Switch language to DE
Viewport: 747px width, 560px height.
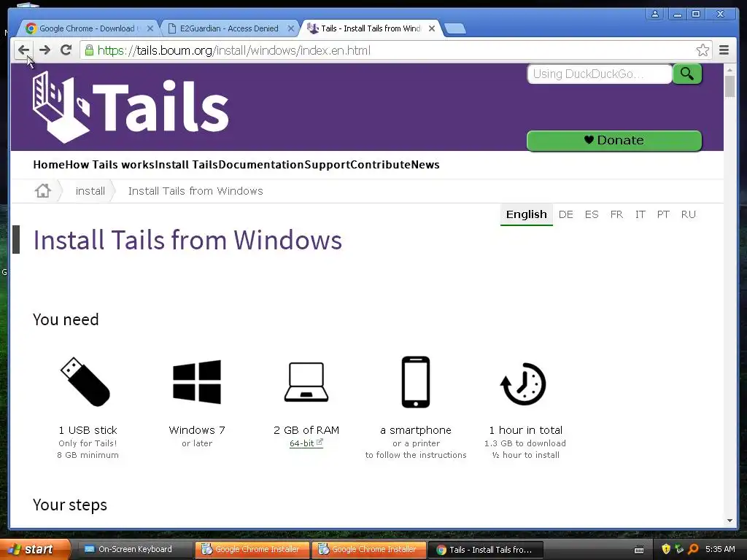(565, 215)
